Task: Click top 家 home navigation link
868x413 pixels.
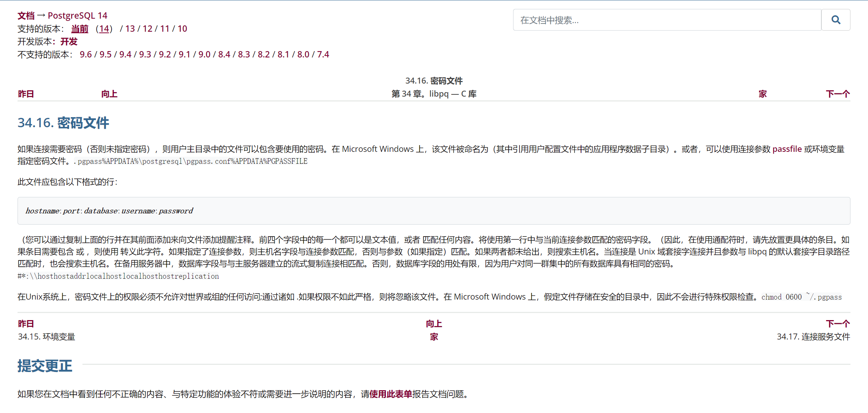Action: coord(762,94)
